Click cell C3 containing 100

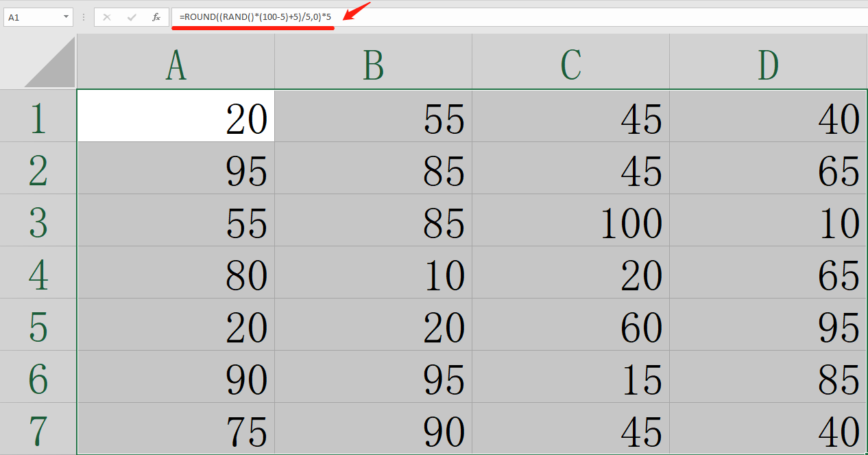coord(571,220)
